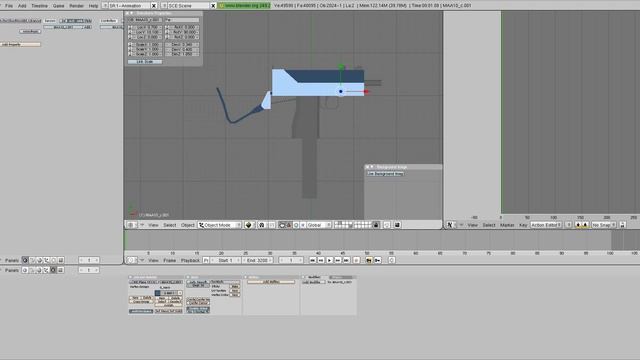Select Object context icon in upper Panels row

click(x=47, y=260)
